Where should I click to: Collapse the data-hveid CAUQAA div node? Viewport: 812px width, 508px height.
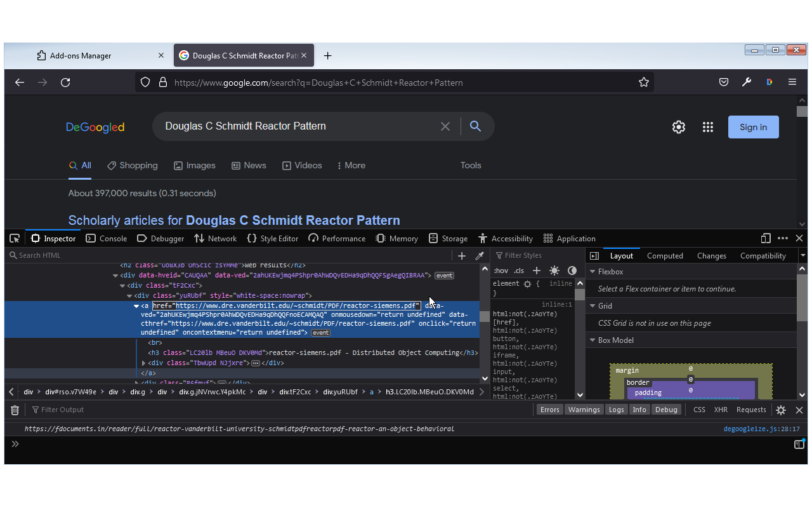115,276
